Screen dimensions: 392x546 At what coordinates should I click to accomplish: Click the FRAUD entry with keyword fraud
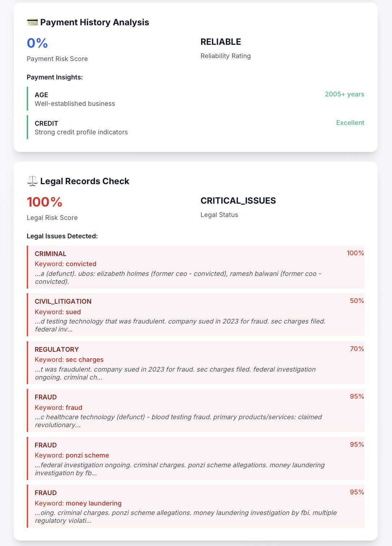(x=196, y=410)
